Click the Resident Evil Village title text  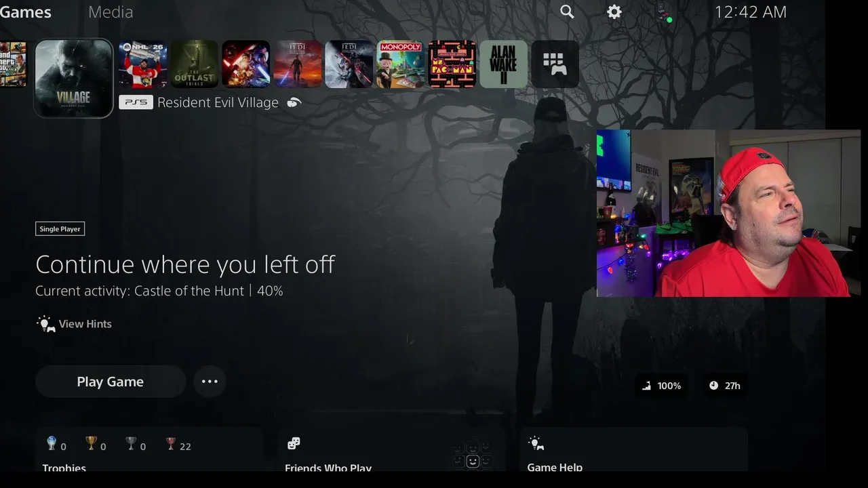click(218, 102)
